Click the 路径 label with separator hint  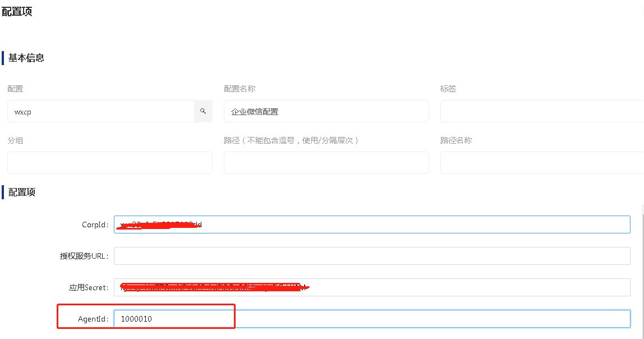pos(291,140)
